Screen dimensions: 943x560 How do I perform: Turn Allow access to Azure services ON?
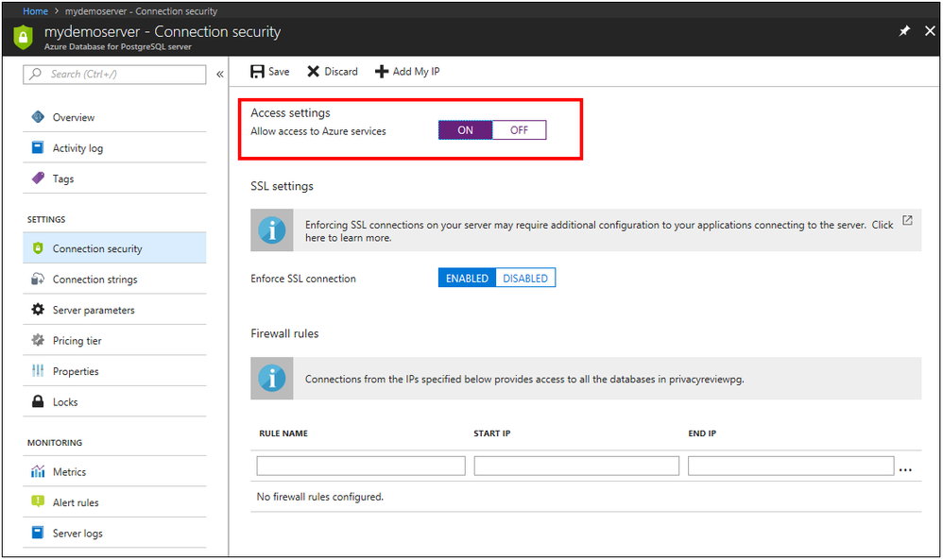(466, 130)
